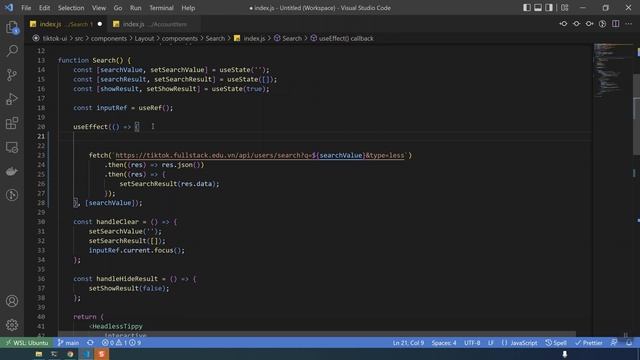Screen dimensions: 640x360
Task: Click Prettier status item
Action: coord(589,343)
